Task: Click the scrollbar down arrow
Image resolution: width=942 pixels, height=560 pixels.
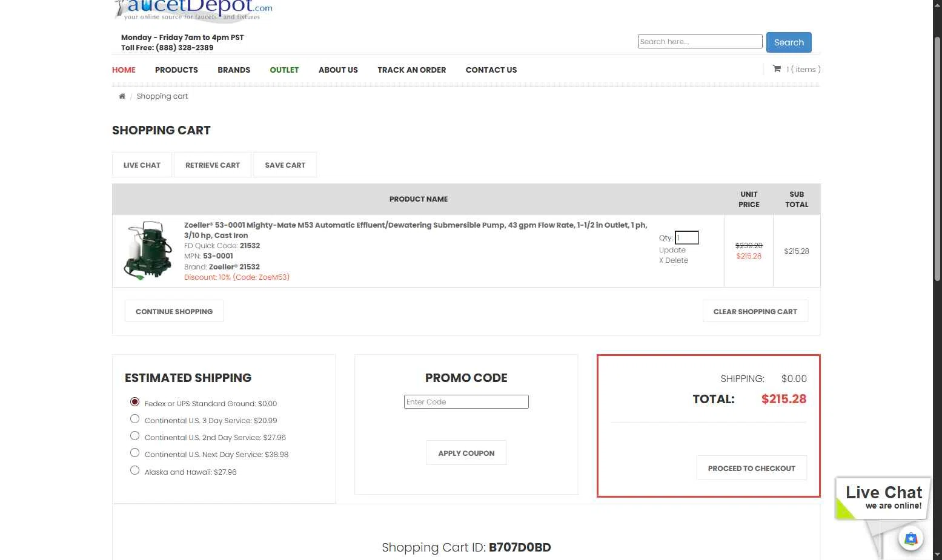Action: click(x=937, y=555)
